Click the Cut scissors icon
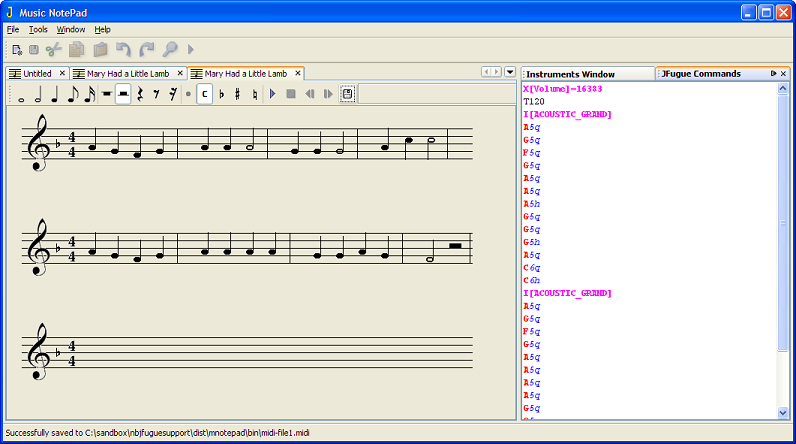796x444 pixels. pos(53,50)
